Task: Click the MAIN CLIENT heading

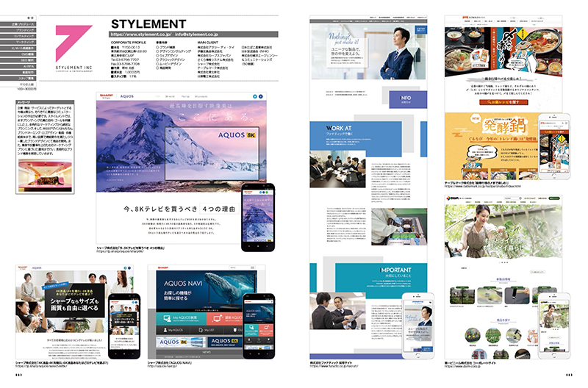Action: click(x=208, y=43)
